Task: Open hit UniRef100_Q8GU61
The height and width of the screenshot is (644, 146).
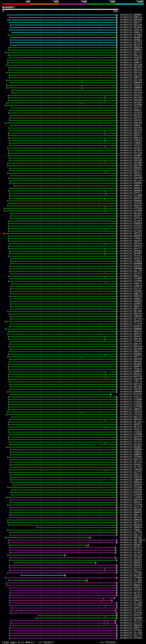Action: 131,15
